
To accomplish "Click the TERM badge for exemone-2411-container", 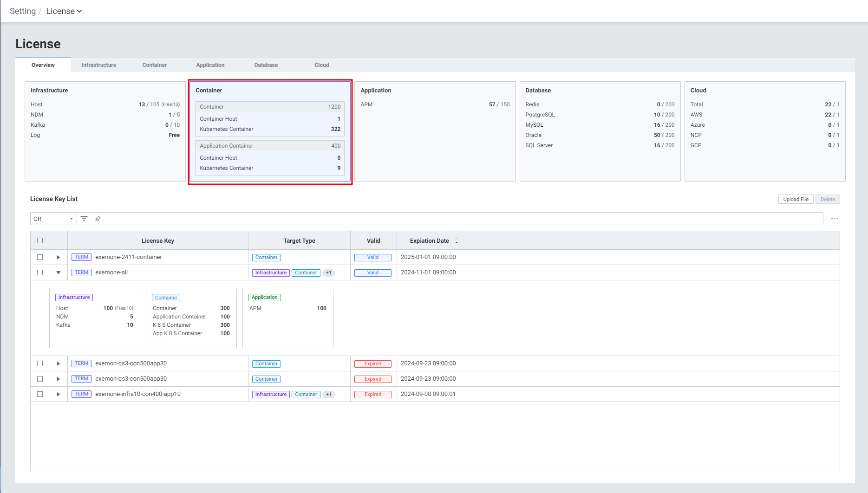I will pos(81,257).
